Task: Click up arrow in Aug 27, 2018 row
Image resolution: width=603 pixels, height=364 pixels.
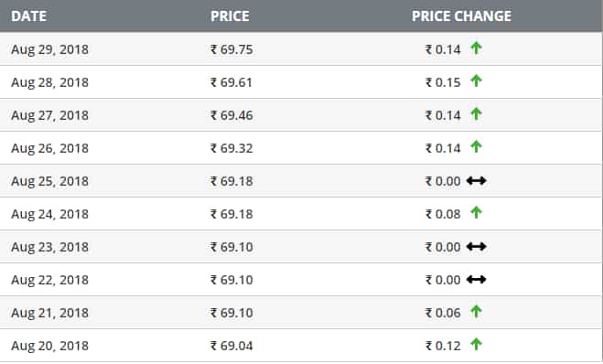Action: (x=476, y=113)
